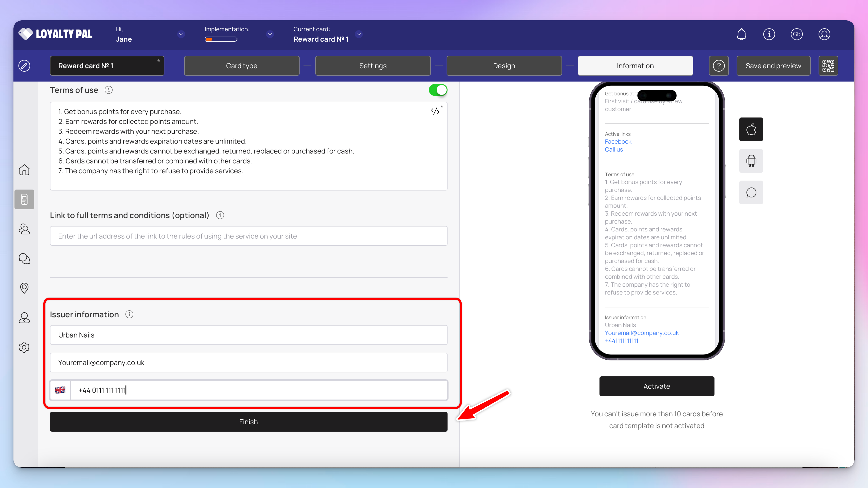This screenshot has height=488, width=868.
Task: Click the pencil edit icon
Action: click(x=24, y=66)
